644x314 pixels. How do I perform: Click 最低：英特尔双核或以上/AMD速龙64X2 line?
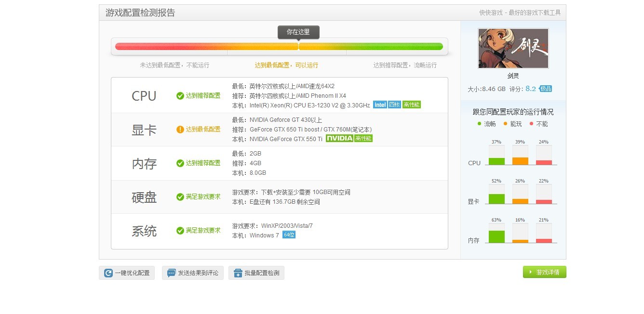(x=283, y=86)
